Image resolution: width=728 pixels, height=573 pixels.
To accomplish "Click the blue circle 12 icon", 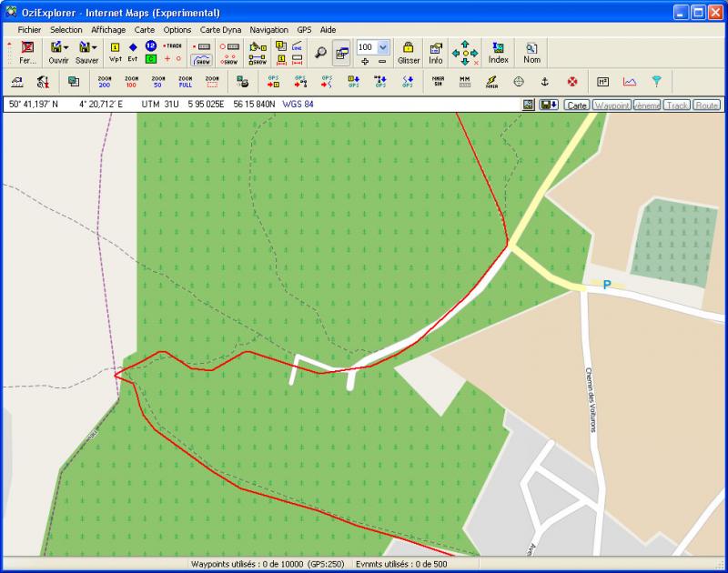I will 150,45.
